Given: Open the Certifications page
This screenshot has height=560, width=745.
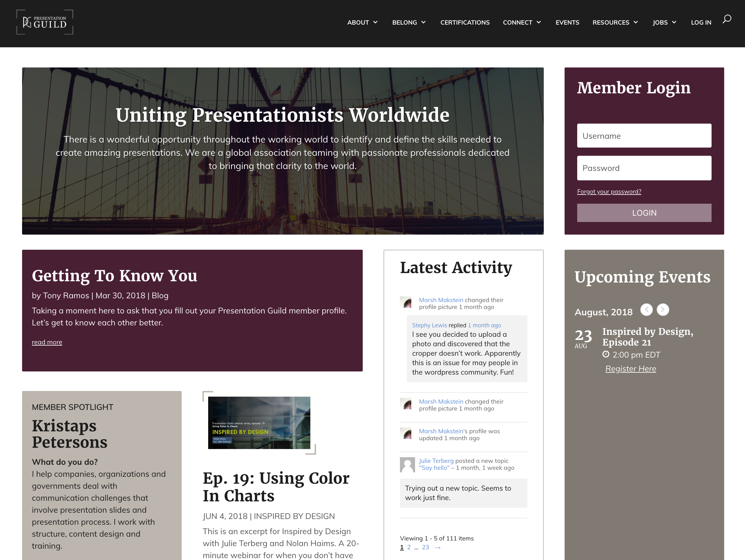Looking at the screenshot, I should click(x=465, y=22).
